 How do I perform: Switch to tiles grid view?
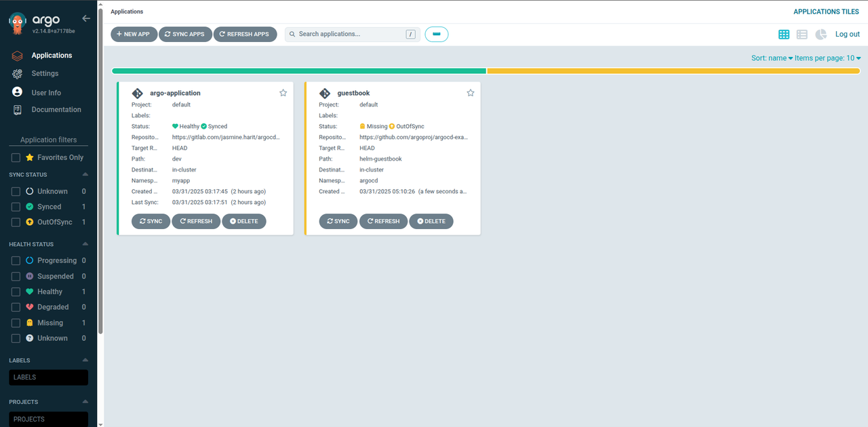(x=784, y=34)
